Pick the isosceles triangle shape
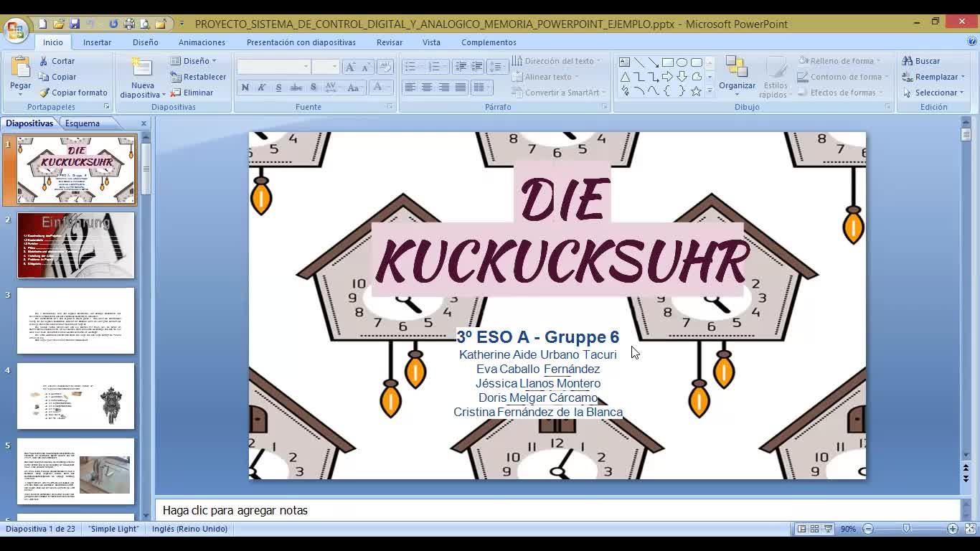Viewport: 980px width, 551px height. (x=624, y=77)
